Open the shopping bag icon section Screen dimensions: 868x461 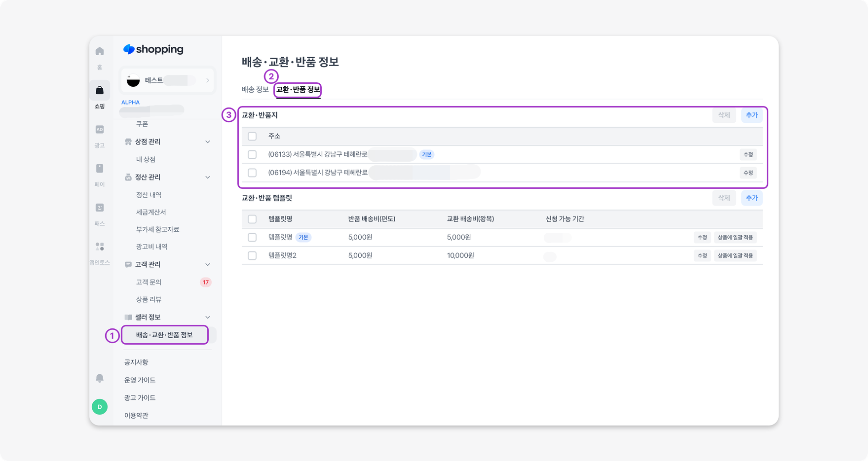click(x=100, y=90)
